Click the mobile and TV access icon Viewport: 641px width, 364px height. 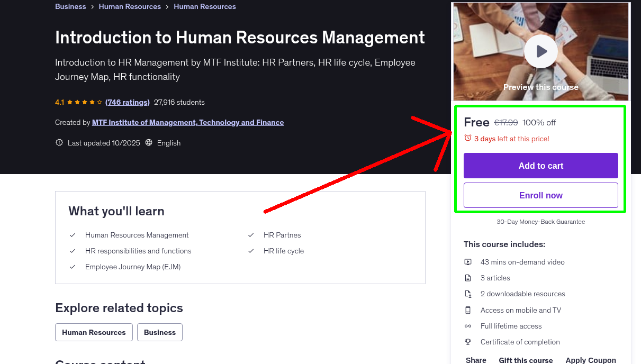click(x=468, y=310)
